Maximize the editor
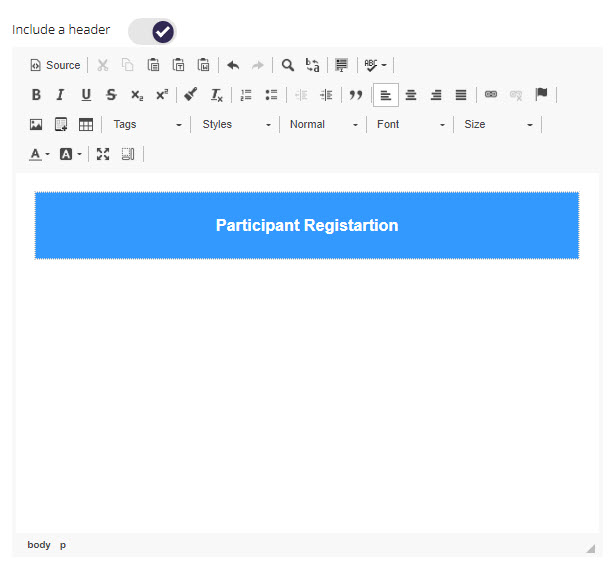 click(103, 154)
